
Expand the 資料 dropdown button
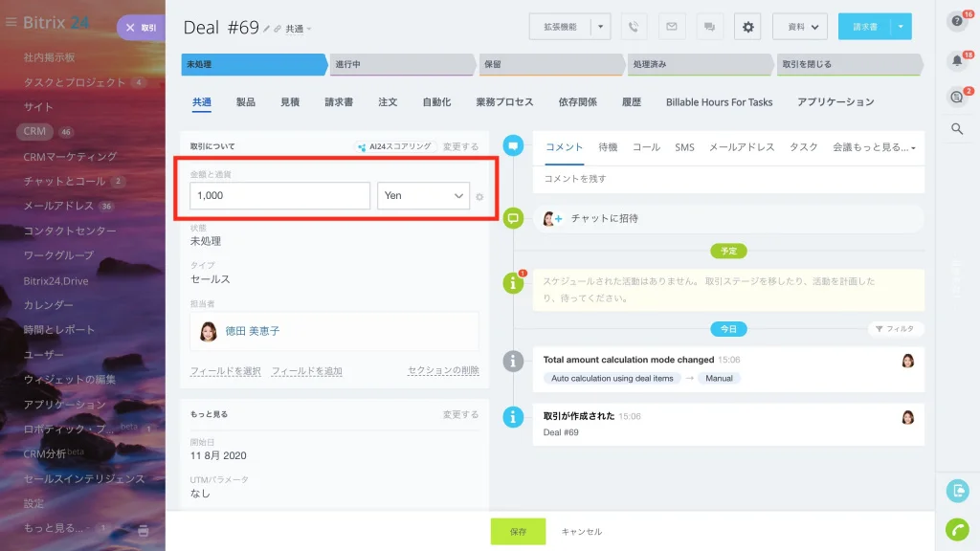tap(800, 27)
